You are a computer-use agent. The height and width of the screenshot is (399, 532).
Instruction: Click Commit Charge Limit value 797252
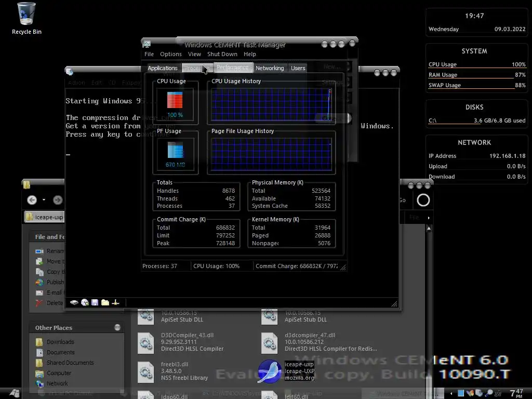[x=225, y=235]
